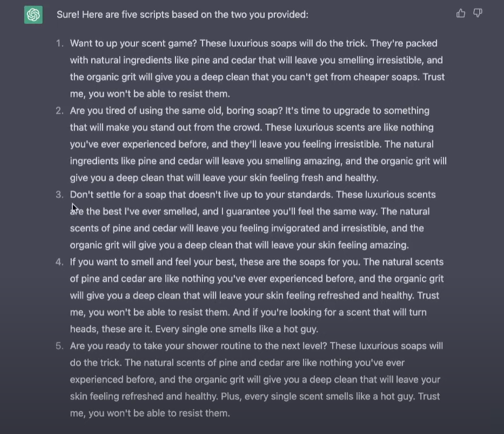This screenshot has width=504, height=434.
Task: Click the ChatGPT logo avatar
Action: (33, 14)
